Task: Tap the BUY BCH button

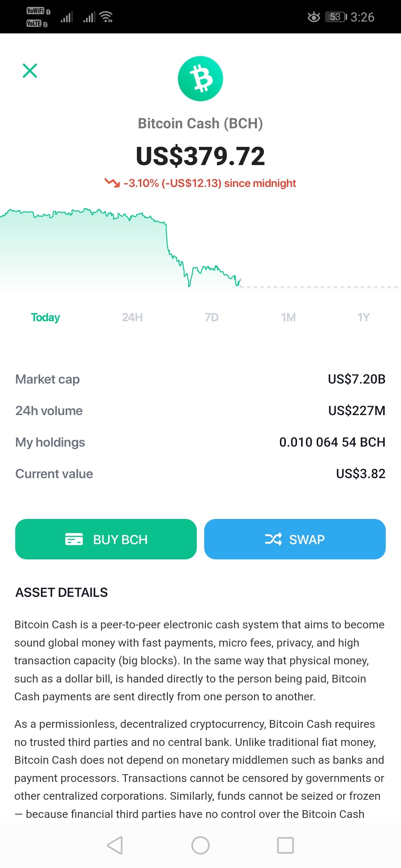Action: click(106, 539)
